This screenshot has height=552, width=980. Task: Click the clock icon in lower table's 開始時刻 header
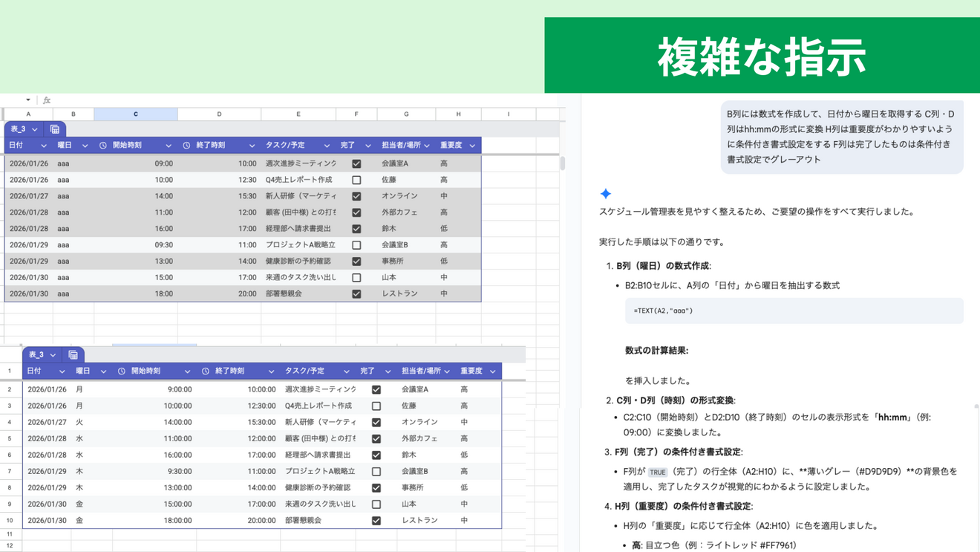coord(122,371)
